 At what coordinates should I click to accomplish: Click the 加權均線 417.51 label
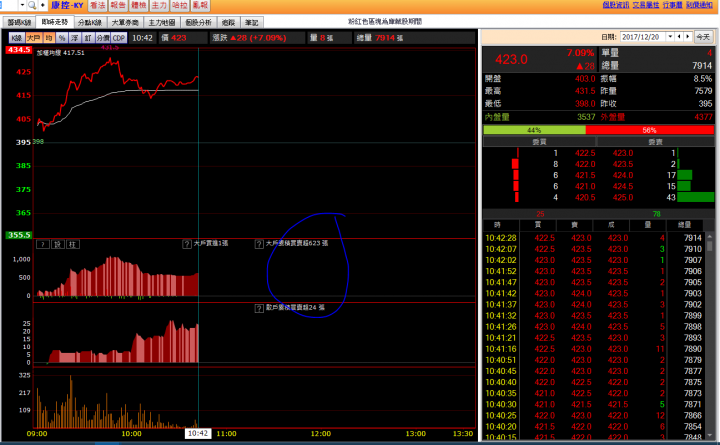pyautogui.click(x=61, y=53)
